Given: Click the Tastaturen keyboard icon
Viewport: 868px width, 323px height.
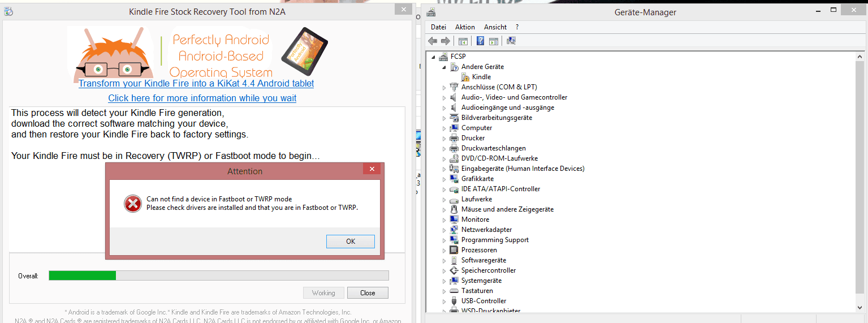Looking at the screenshot, I should [x=454, y=291].
